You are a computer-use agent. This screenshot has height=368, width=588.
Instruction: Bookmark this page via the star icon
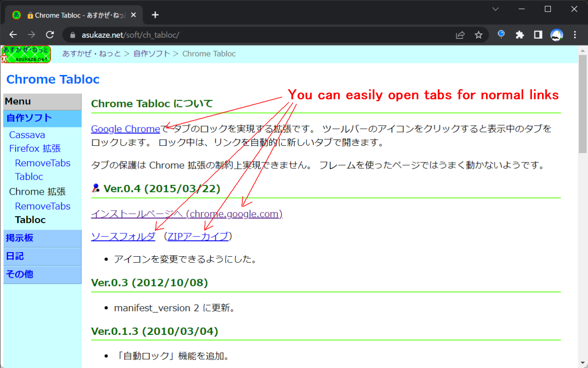(x=479, y=34)
